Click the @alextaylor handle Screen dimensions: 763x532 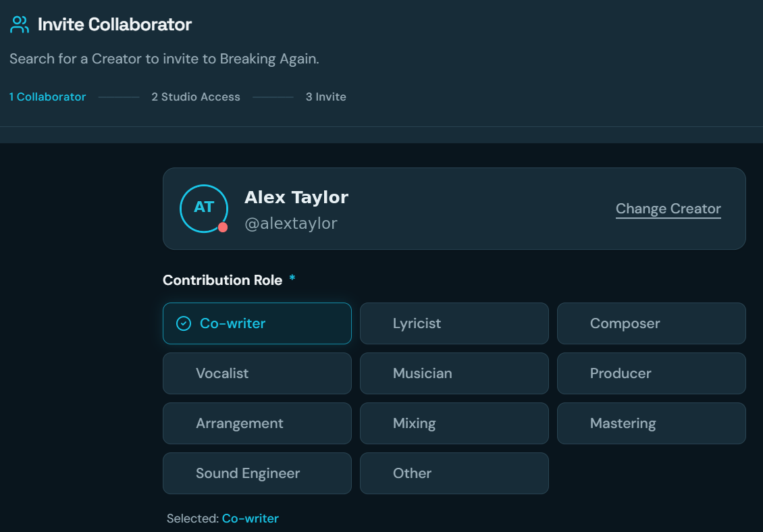[290, 223]
